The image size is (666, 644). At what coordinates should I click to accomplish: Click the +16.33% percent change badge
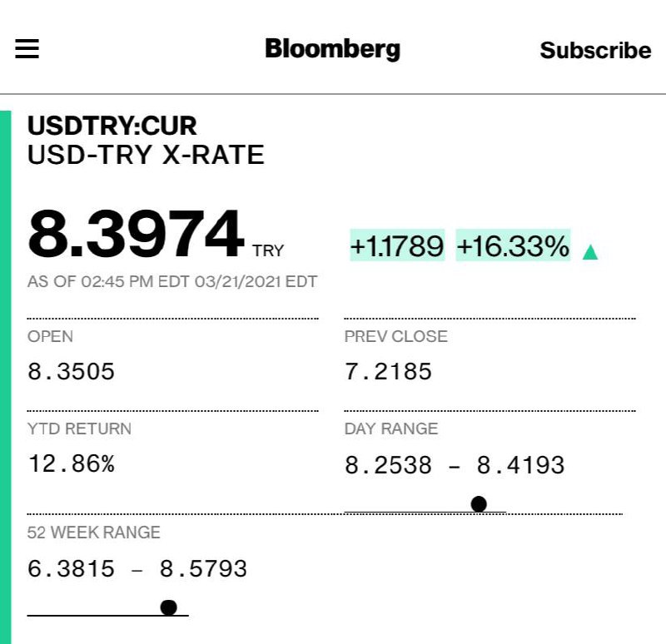513,245
